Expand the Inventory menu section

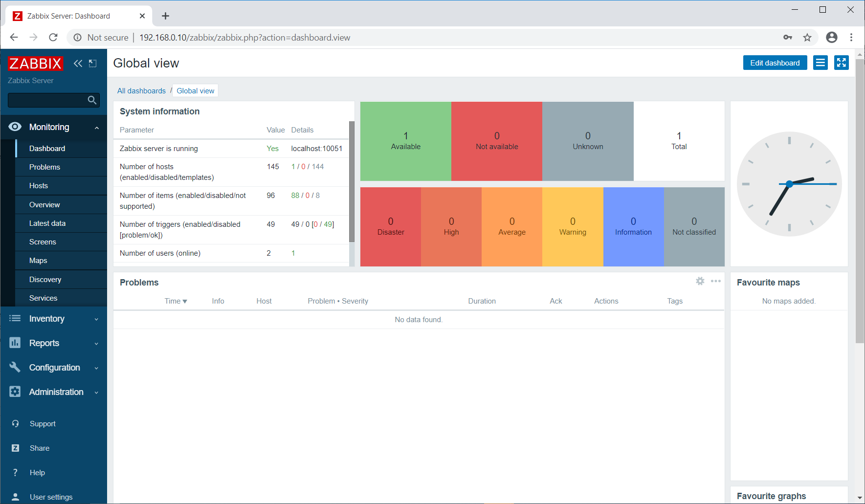tap(97, 319)
